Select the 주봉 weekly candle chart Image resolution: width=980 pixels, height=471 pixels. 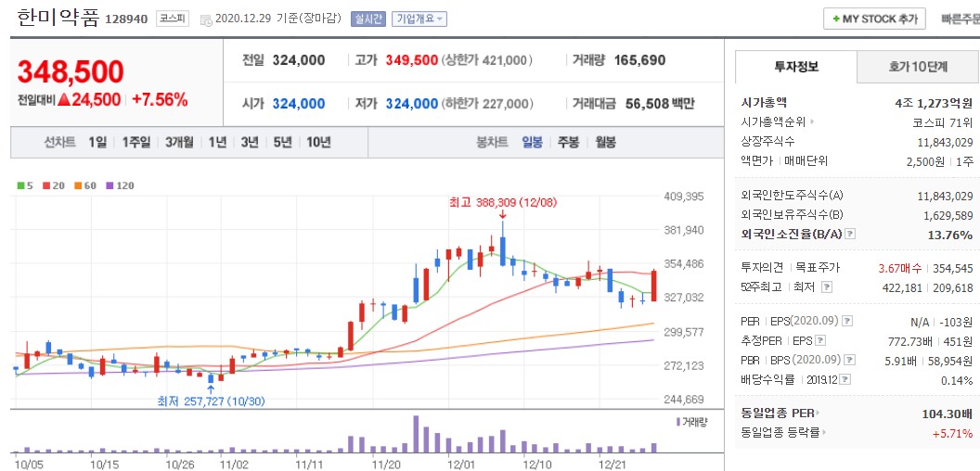569,143
